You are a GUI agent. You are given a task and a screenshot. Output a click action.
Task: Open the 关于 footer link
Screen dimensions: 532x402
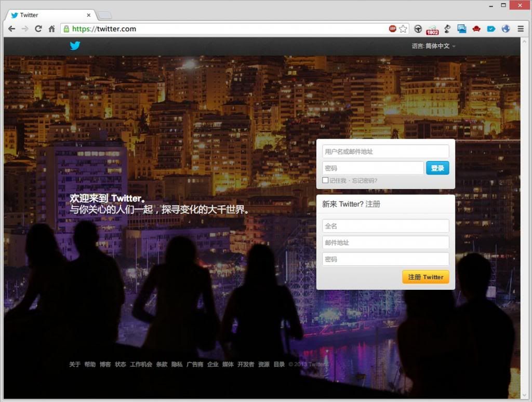coord(75,364)
